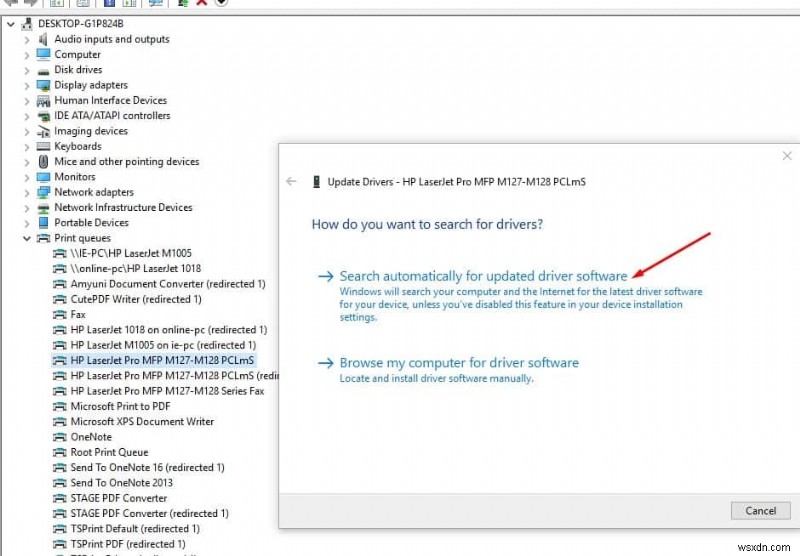The image size is (800, 556).
Task: Select STAGE PDF Converter (redirected 1)
Action: click(149, 514)
